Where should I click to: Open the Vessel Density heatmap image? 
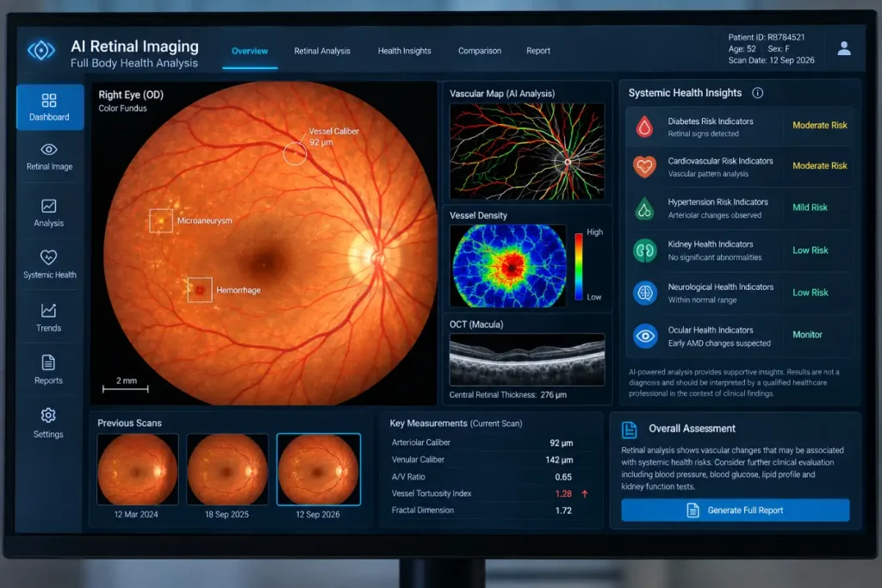coord(509,266)
